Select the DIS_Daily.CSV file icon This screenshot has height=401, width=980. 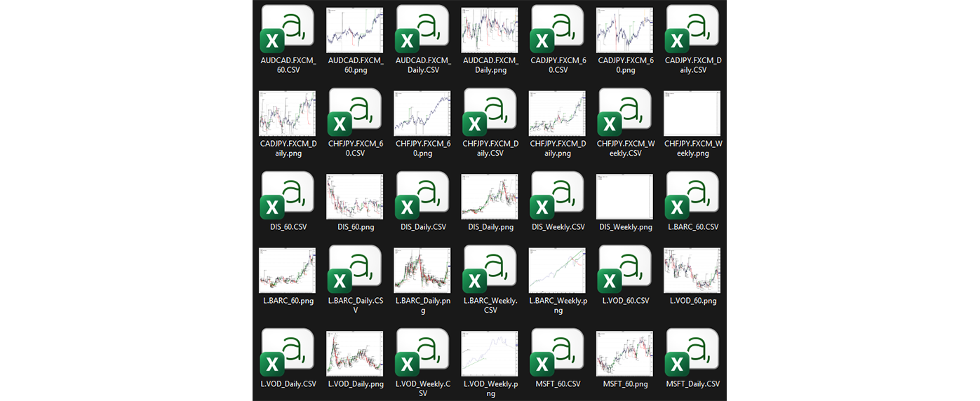pos(422,196)
